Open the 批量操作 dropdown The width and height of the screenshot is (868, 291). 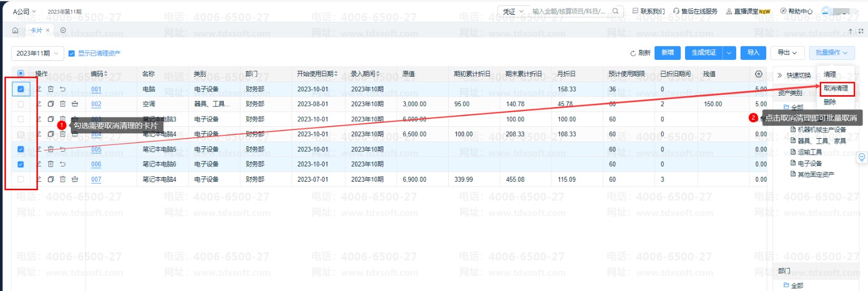832,53
